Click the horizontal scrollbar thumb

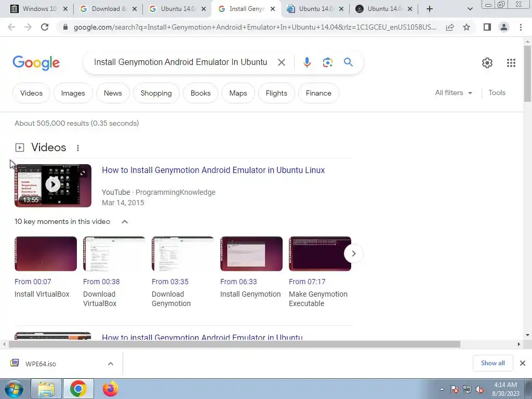point(234,344)
